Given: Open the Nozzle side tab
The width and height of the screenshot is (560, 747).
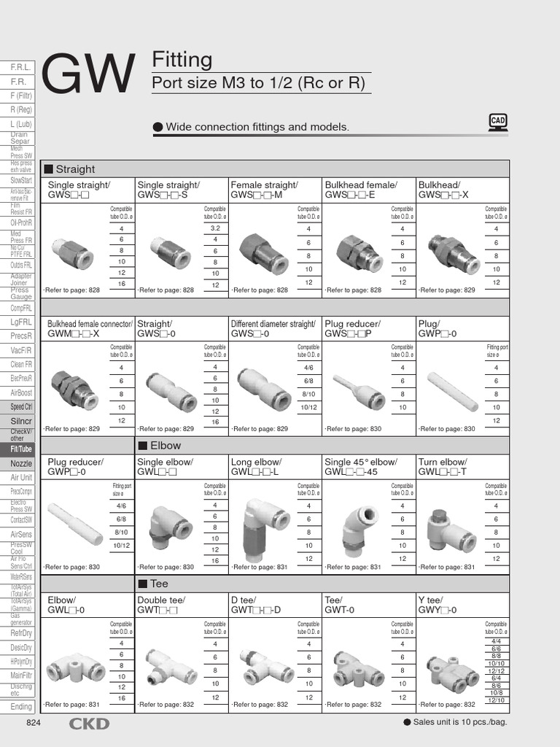Looking at the screenshot, I should click(17, 463).
